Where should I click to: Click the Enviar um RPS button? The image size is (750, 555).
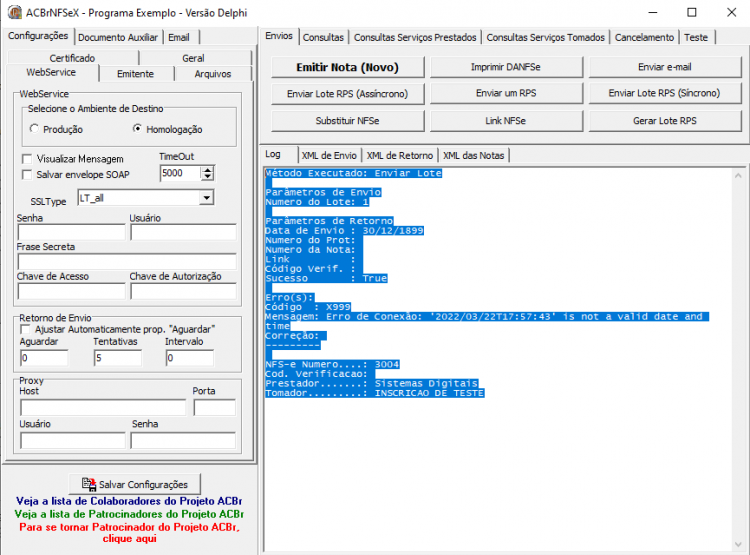(506, 93)
